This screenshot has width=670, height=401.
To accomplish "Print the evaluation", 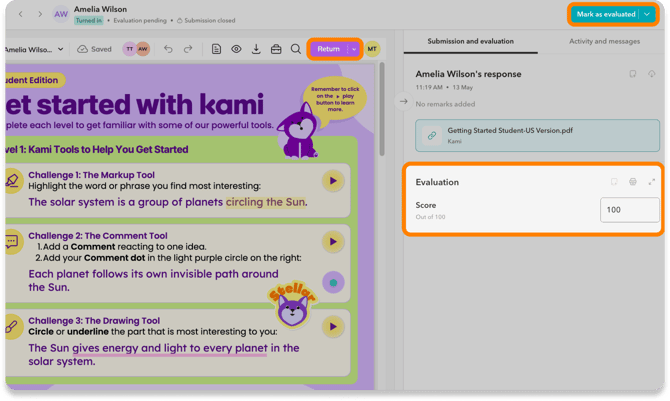I will click(633, 182).
